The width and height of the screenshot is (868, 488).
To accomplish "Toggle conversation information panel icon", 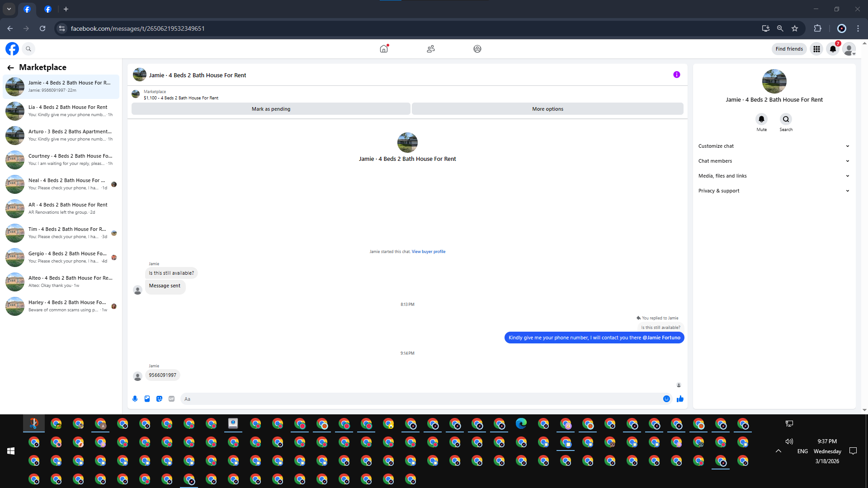I will pyautogui.click(x=676, y=75).
